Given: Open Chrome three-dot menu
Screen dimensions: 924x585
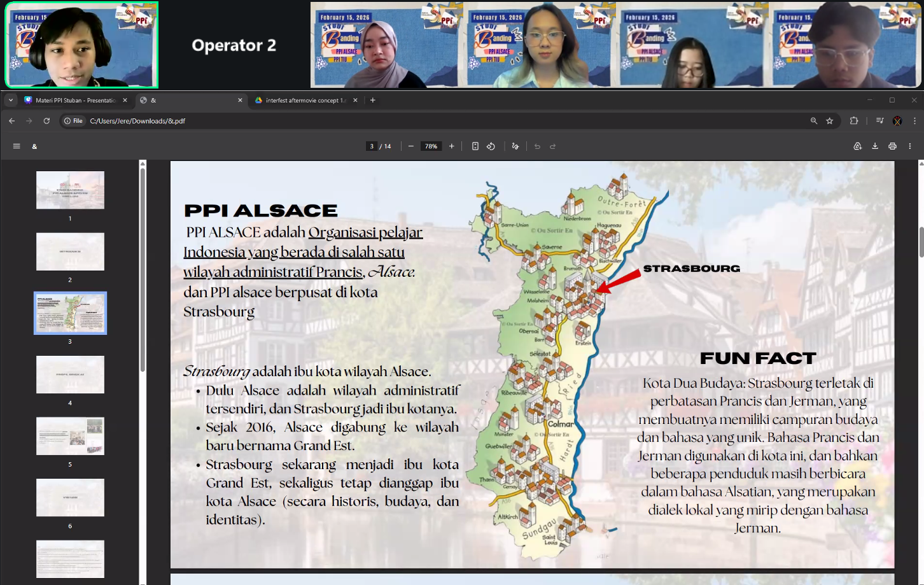Looking at the screenshot, I should (x=915, y=121).
